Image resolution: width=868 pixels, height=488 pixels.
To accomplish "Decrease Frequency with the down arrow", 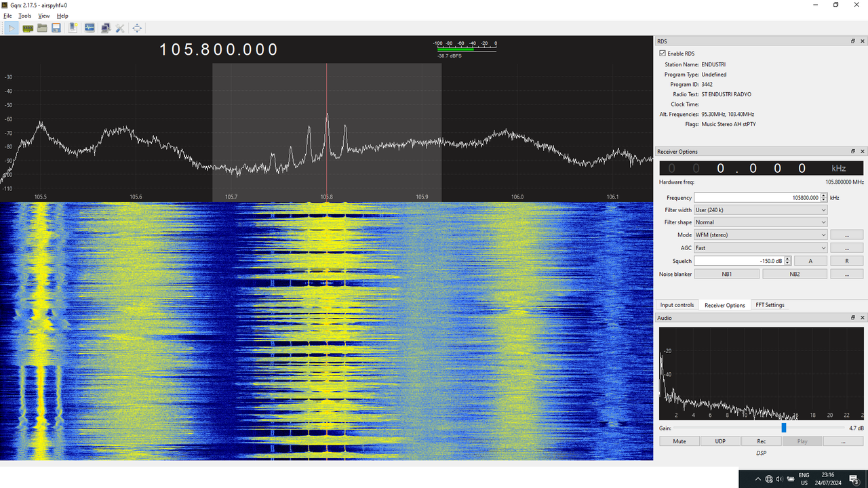I will (824, 200).
